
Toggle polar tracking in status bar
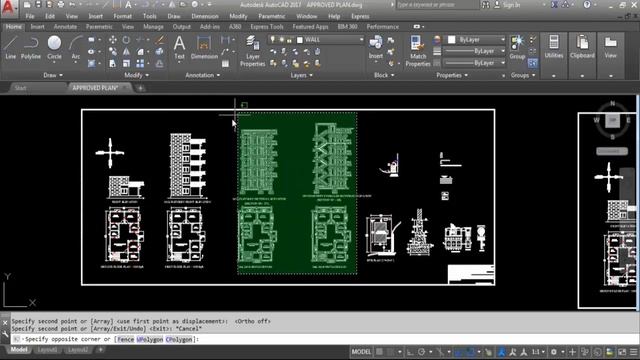point(421,352)
